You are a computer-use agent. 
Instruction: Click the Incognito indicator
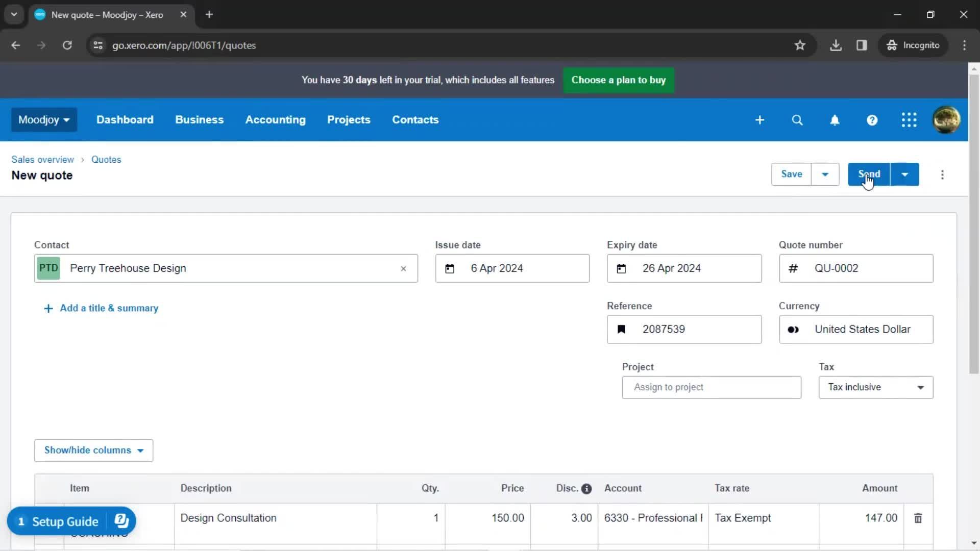pos(913,45)
